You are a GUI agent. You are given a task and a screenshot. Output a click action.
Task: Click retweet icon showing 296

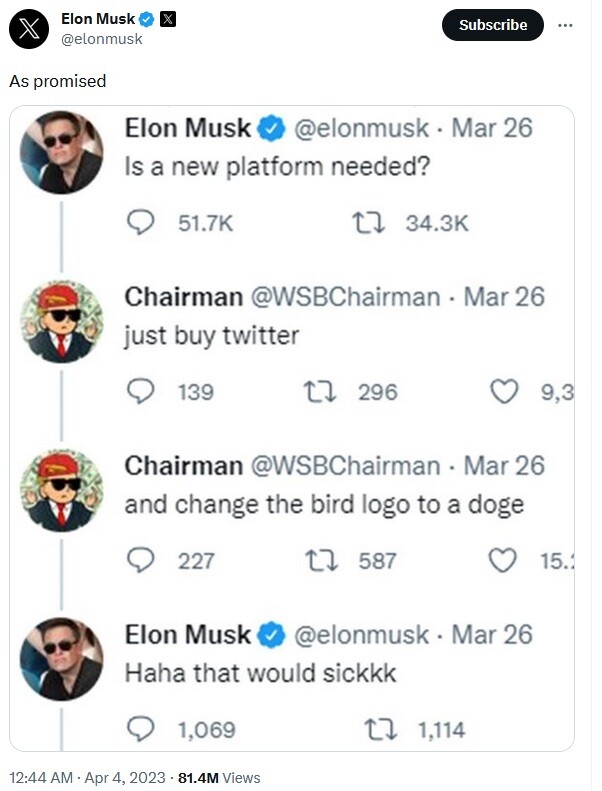(319, 392)
